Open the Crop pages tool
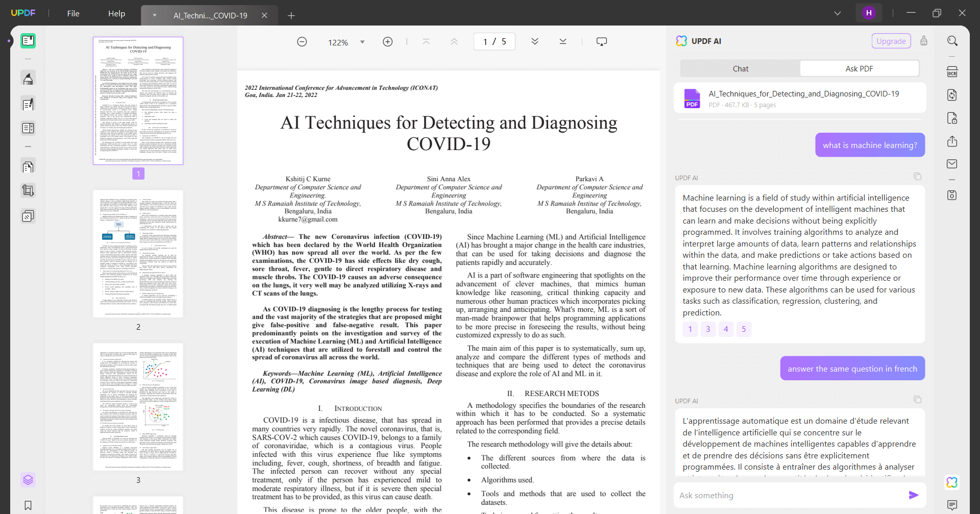 tap(28, 190)
